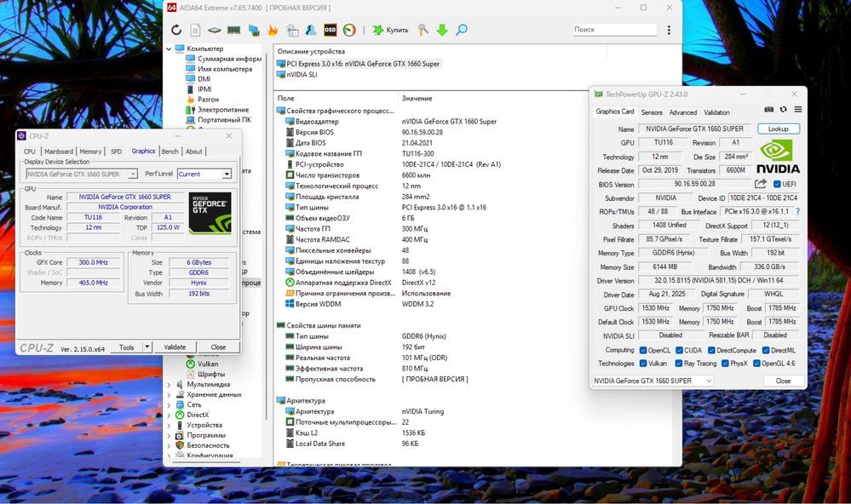This screenshot has width=851, height=504.
Task: Click the Безопасность shield icon in AIDA64 tree
Action: pyautogui.click(x=181, y=445)
